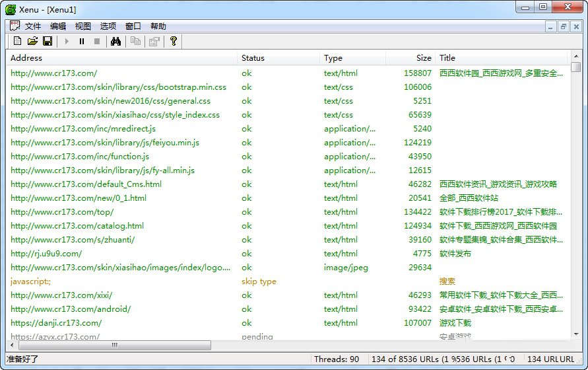This screenshot has width=588, height=370.
Task: Click the Xenu application icon in title bar
Action: 11,9
